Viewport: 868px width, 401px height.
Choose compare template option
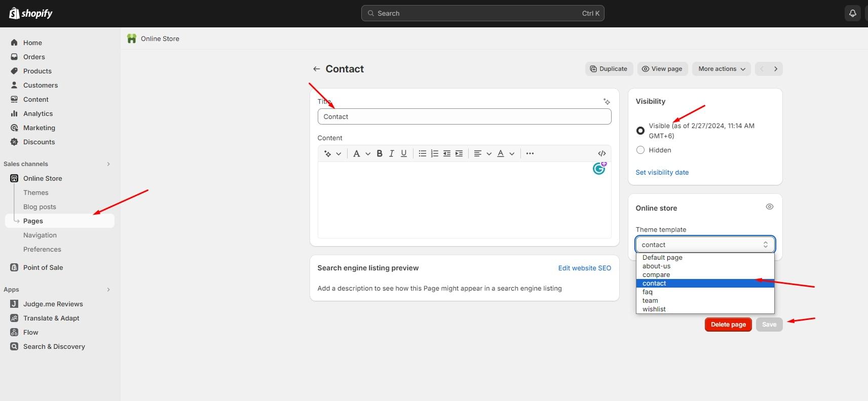(x=705, y=275)
